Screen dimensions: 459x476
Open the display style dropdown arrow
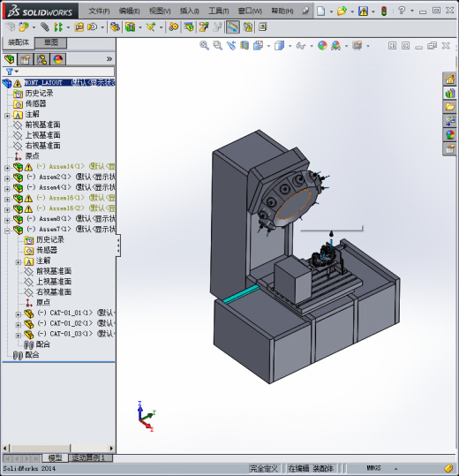click(x=290, y=46)
